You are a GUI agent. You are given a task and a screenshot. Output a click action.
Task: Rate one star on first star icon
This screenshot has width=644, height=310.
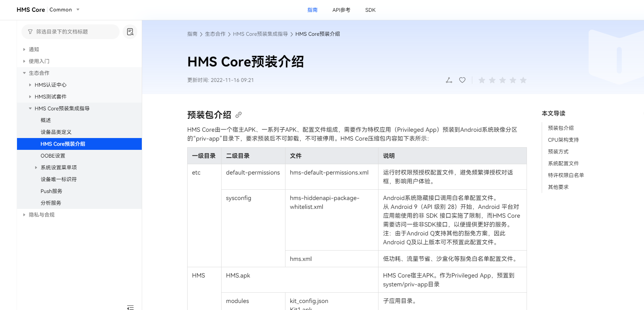click(x=482, y=80)
